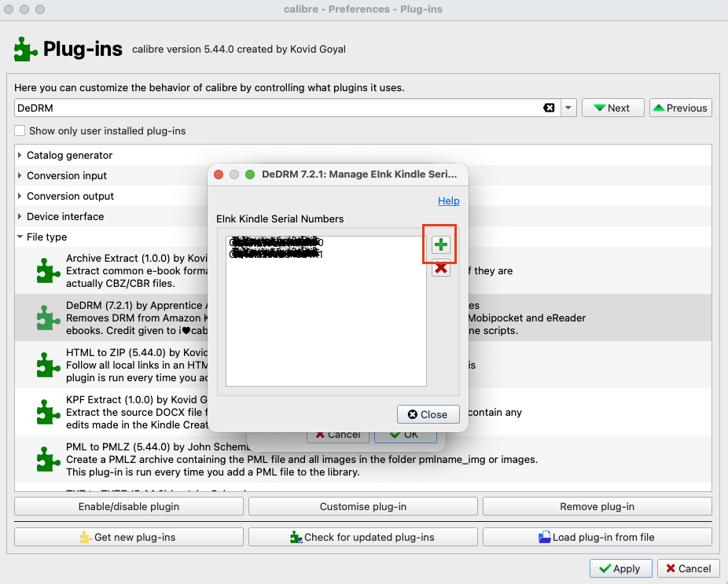This screenshot has width=728, height=584.
Task: Expand the Catalog generator category
Action: point(20,156)
